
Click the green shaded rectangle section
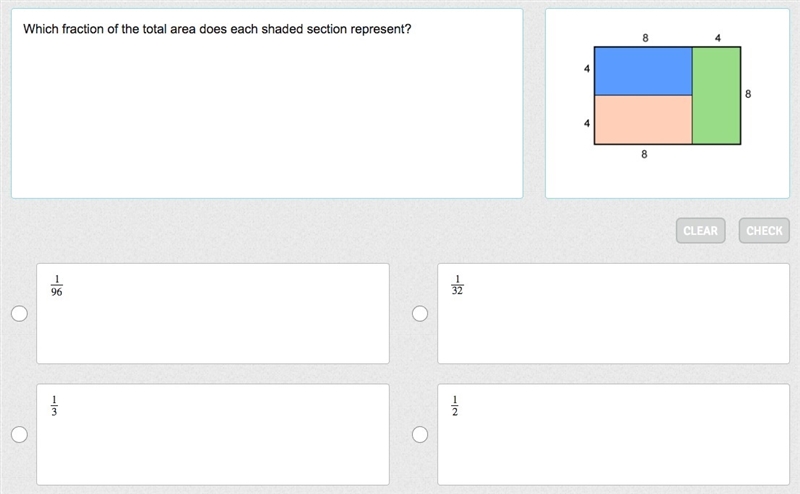[716, 95]
